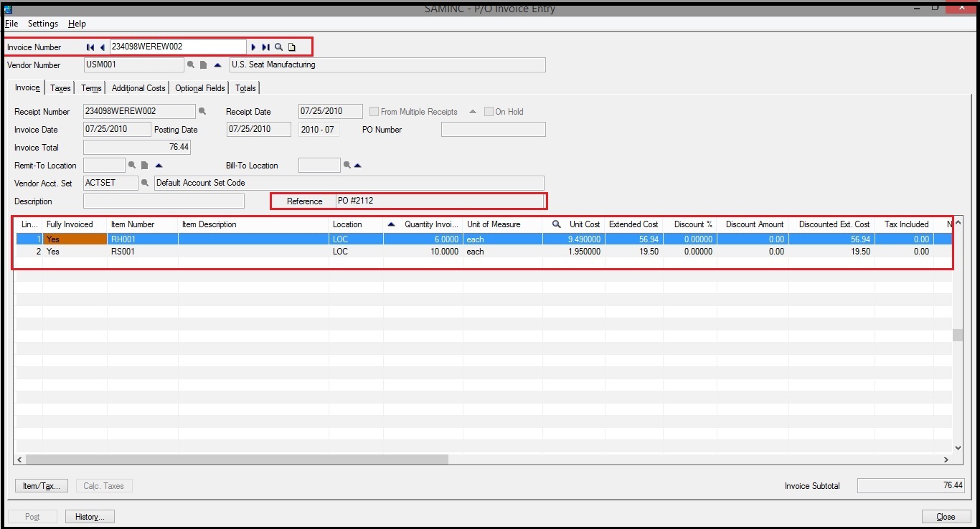Image resolution: width=980 pixels, height=529 pixels.
Task: Click the Post button
Action: 32,517
